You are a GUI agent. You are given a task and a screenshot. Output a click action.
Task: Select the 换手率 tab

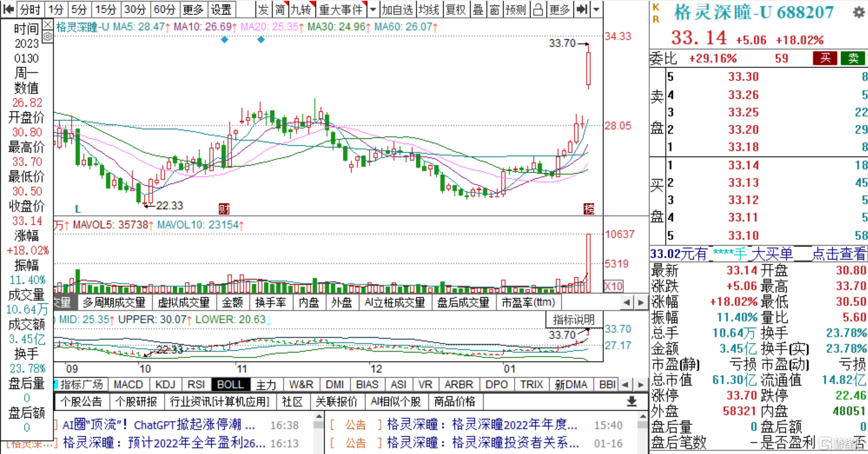click(270, 302)
